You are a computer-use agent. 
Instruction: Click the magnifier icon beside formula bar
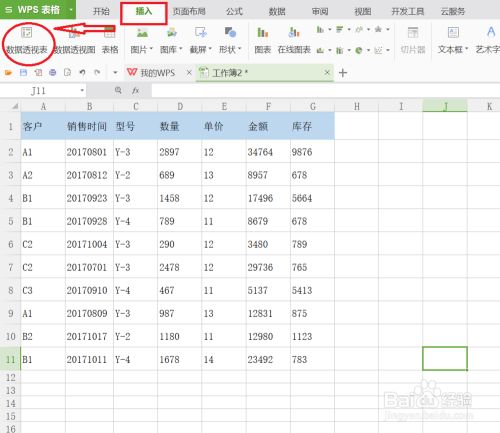click(118, 90)
